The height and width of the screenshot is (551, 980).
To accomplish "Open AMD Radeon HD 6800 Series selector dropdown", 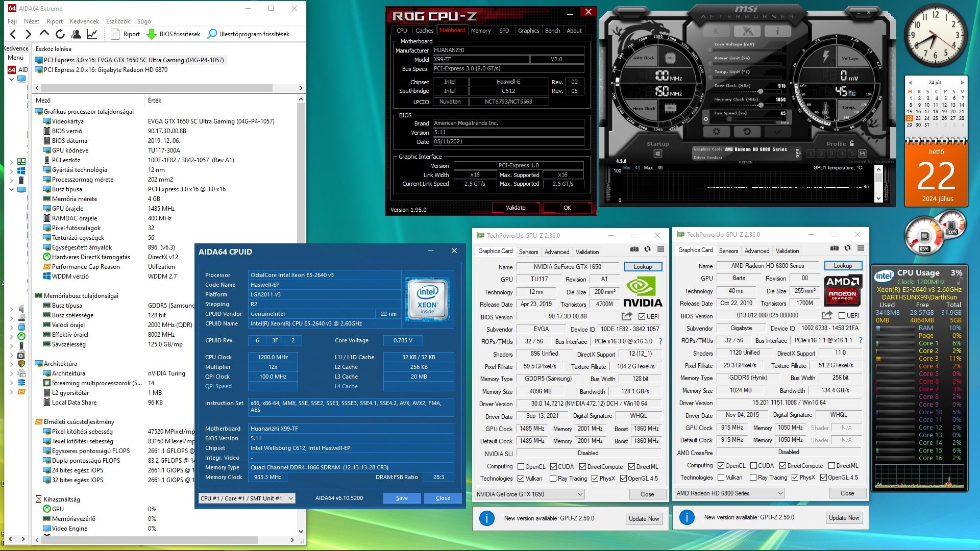I will (729, 493).
